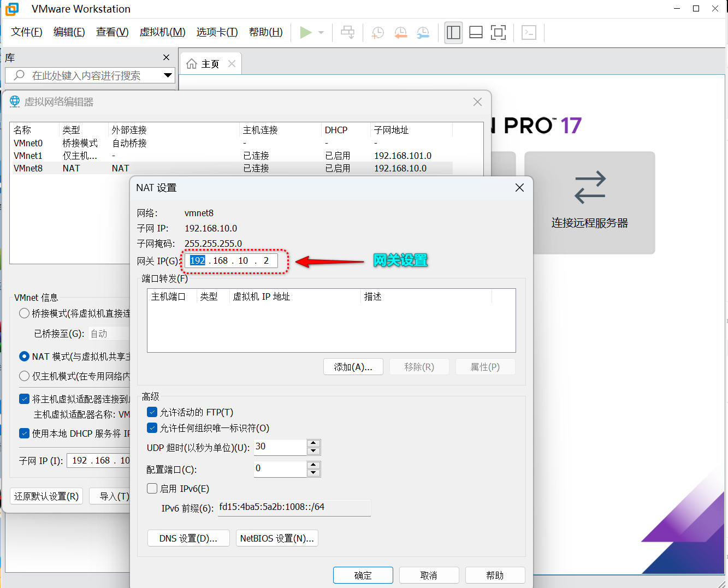Select the VMnet0 row
This screenshot has width=728, height=588.
click(233, 143)
